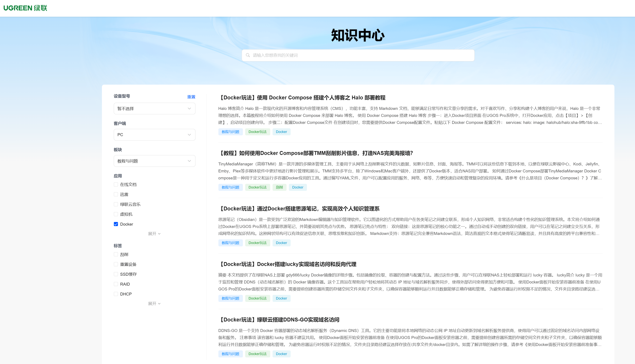Open the 板块 dropdown showing 教程与问题
The image size is (635, 364).
click(x=154, y=161)
